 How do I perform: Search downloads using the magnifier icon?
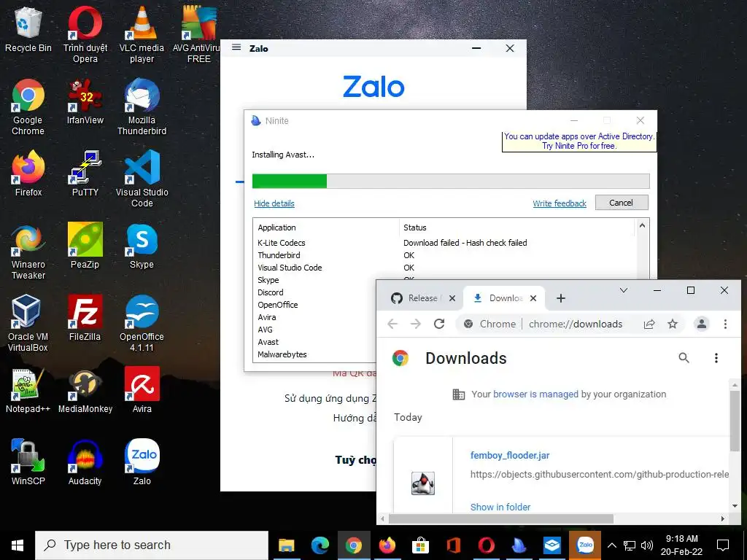pos(684,357)
